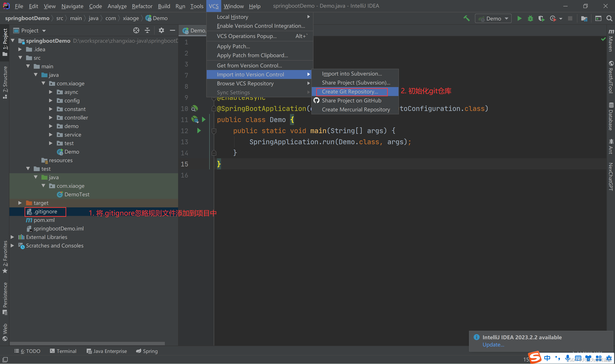The width and height of the screenshot is (615, 364).
Task: Open Project Structure icon in toolbar
Action: 584,18
